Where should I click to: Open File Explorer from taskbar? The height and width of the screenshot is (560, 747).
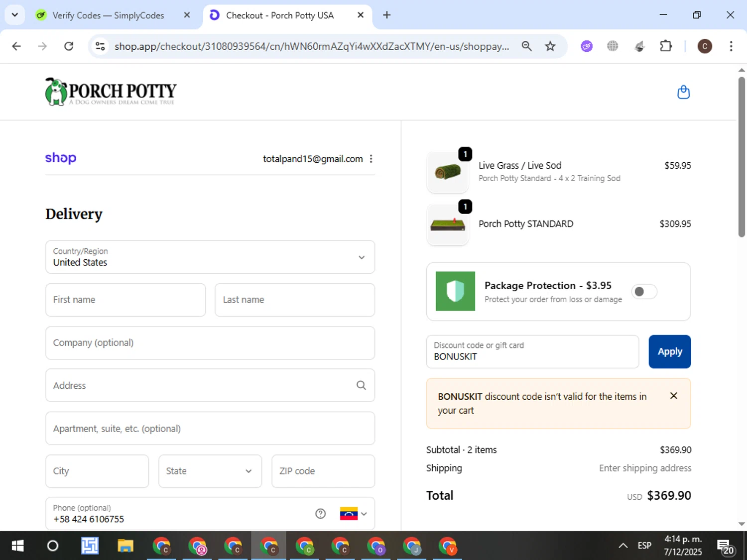(125, 546)
